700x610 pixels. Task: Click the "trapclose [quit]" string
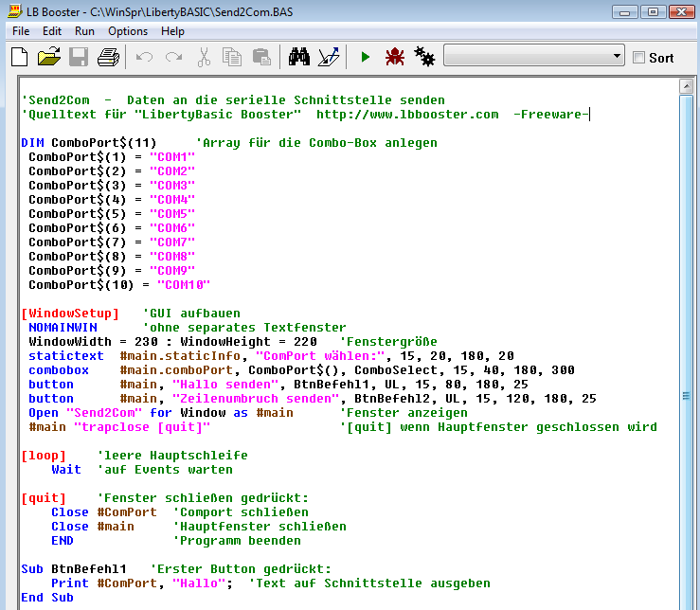coord(142,427)
